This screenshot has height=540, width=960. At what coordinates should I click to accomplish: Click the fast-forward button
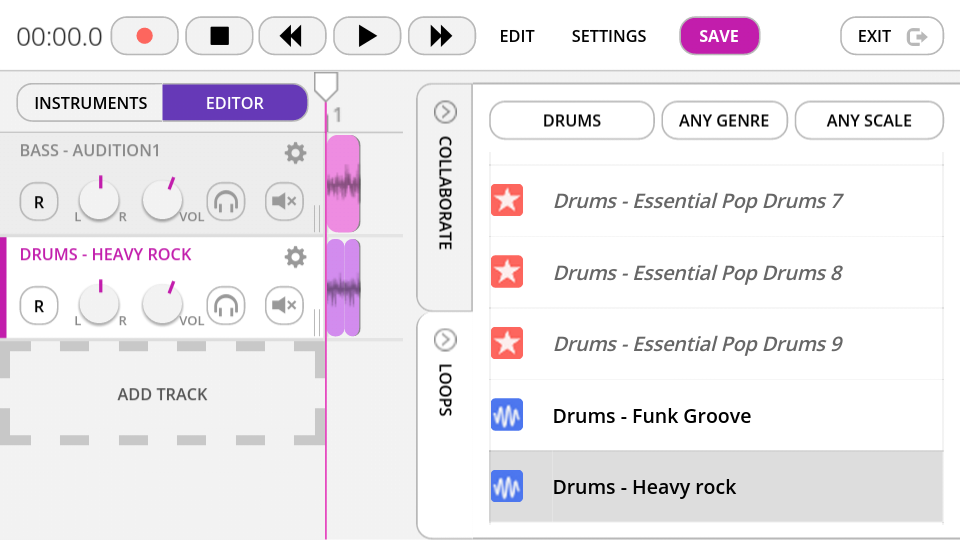pyautogui.click(x=441, y=36)
